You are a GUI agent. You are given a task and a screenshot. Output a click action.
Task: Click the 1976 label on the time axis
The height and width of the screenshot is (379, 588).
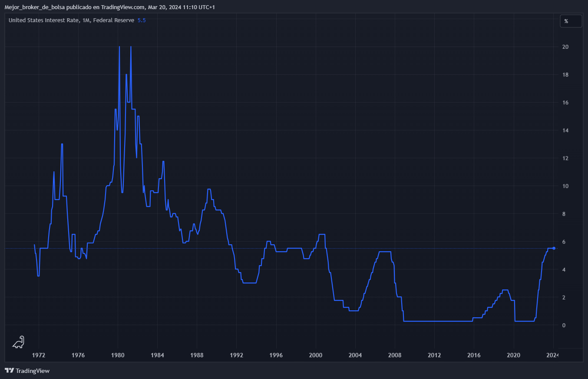click(x=78, y=355)
